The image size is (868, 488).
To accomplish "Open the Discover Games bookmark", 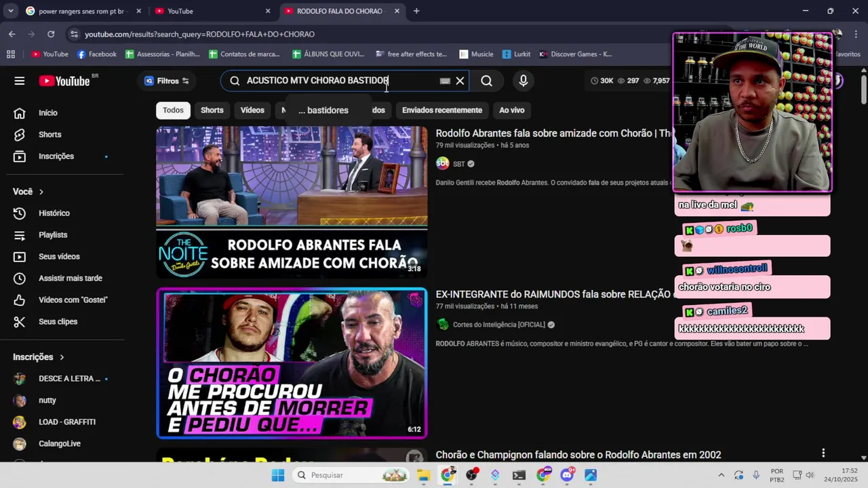I will (x=575, y=54).
